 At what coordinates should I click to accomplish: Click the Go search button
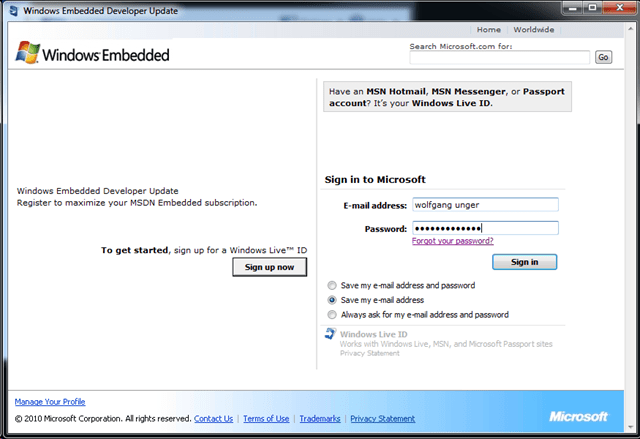click(x=603, y=58)
